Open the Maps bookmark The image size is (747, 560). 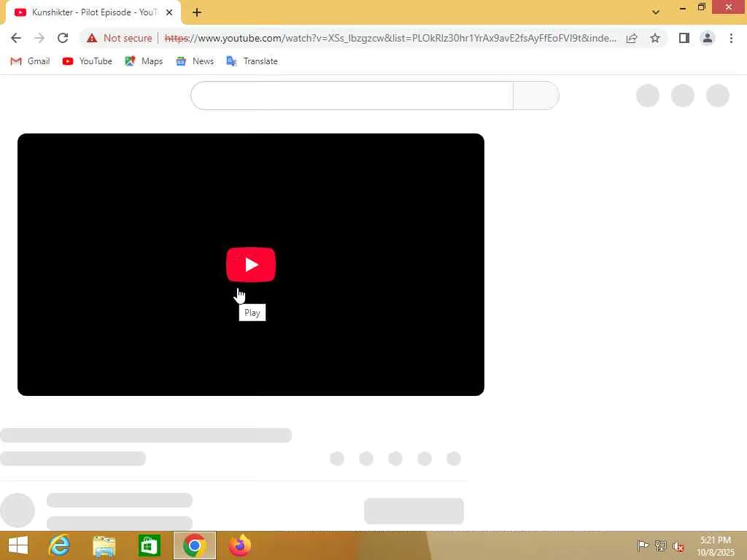click(x=144, y=61)
